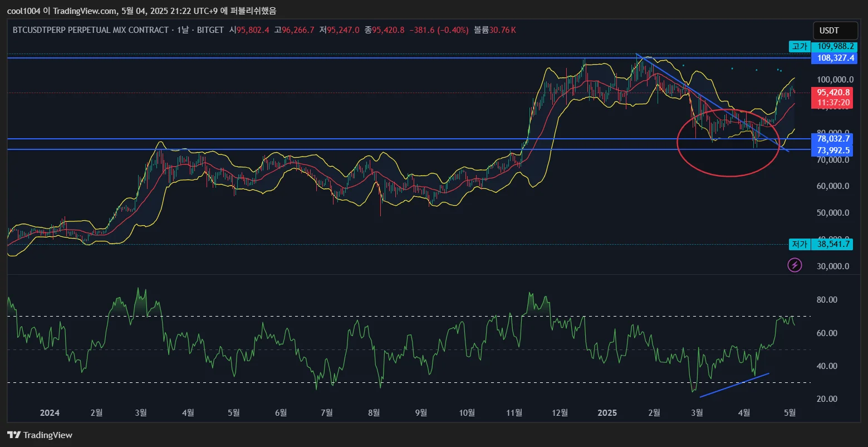
Task: Click the 80.00 level on RSI scale
Action: (x=827, y=300)
